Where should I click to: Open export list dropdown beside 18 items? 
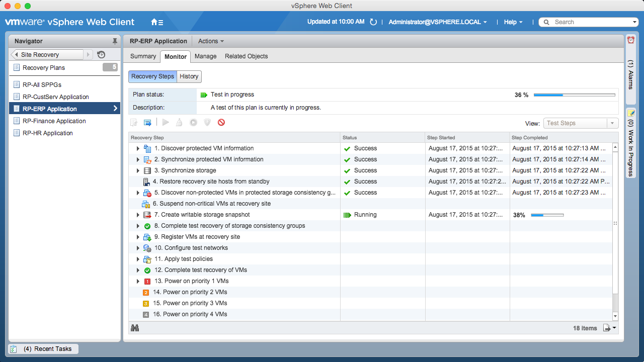pyautogui.click(x=609, y=328)
